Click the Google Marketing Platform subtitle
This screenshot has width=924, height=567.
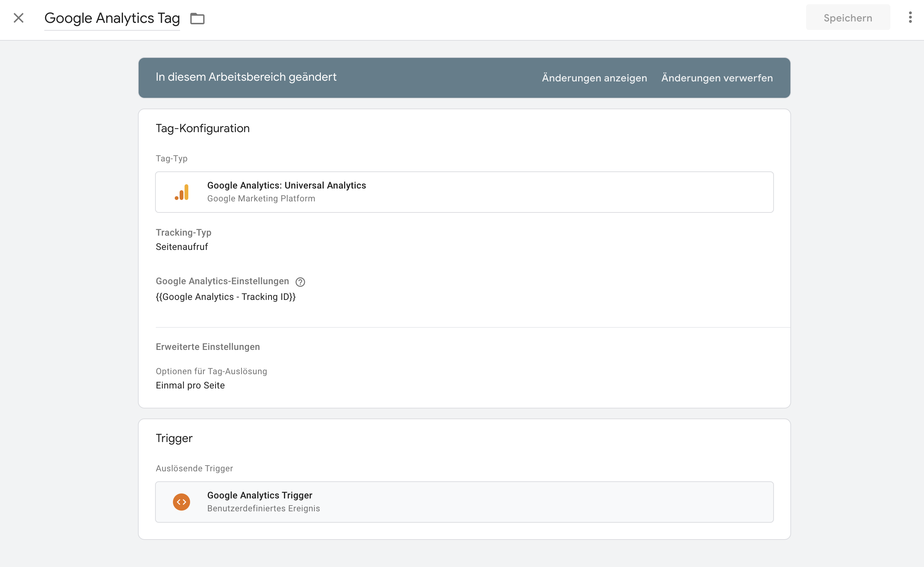coord(261,199)
